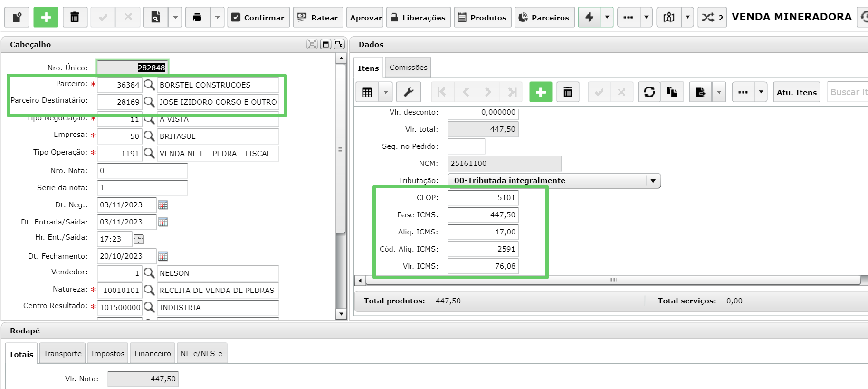Click the first top toolbar document icon
Screen dimensions: 868x389
click(x=17, y=17)
